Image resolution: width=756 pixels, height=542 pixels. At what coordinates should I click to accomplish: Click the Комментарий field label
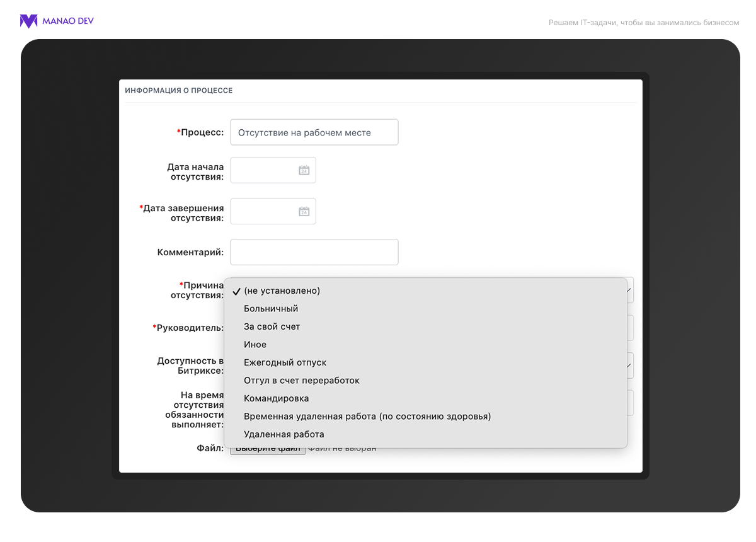[190, 252]
